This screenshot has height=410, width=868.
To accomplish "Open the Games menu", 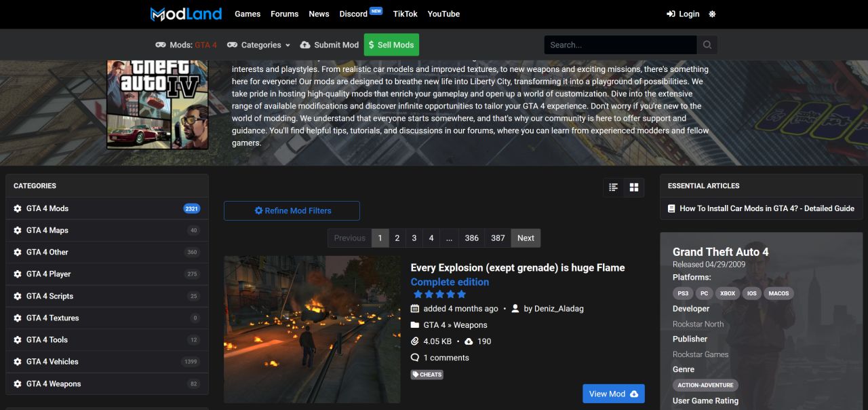I will coord(248,14).
